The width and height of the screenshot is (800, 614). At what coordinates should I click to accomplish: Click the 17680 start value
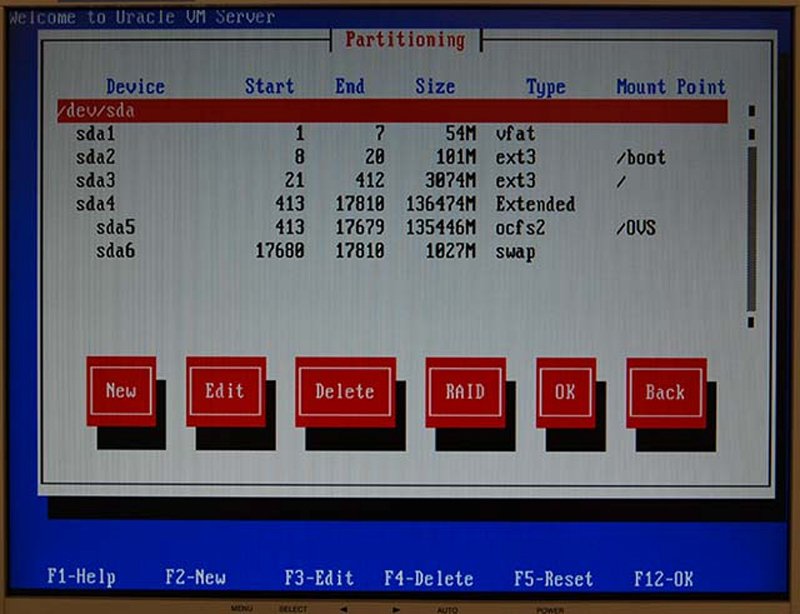[280, 251]
